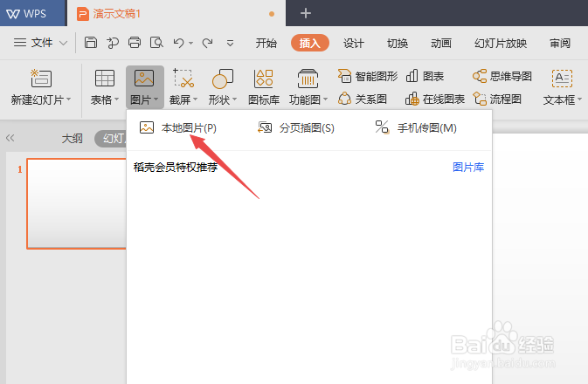588x384 pixels.
Task: Select the 插入 ribbon tab
Action: (x=310, y=43)
